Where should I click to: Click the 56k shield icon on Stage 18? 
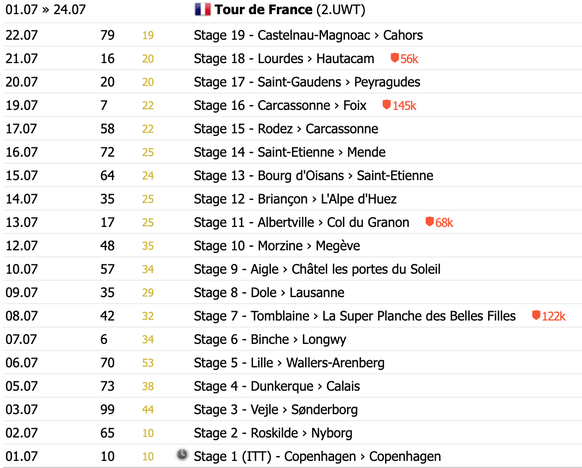point(395,58)
